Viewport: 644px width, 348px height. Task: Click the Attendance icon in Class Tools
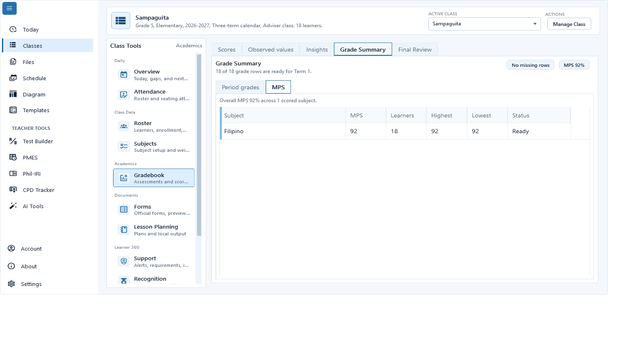click(x=124, y=95)
